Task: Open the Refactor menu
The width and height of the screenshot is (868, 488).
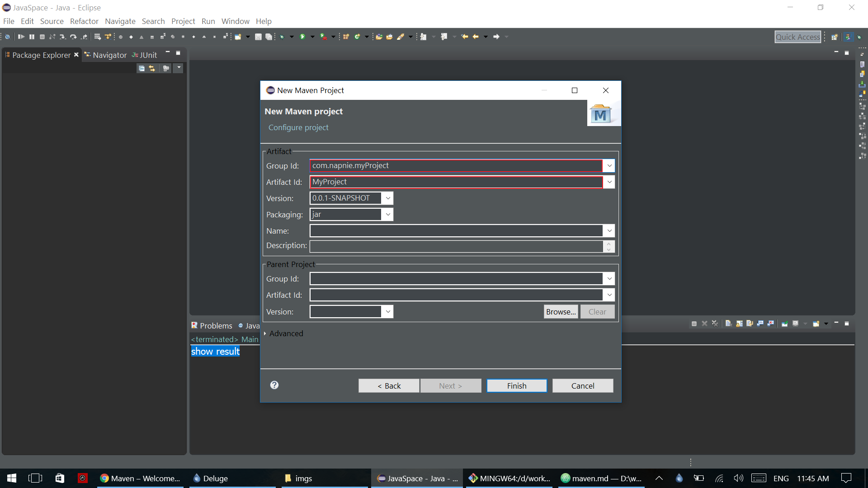Action: pyautogui.click(x=84, y=21)
